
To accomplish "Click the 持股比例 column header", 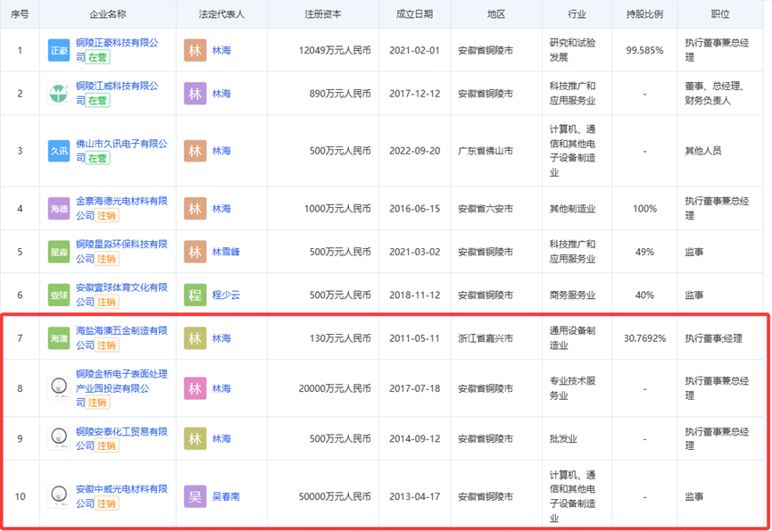I will [x=644, y=14].
